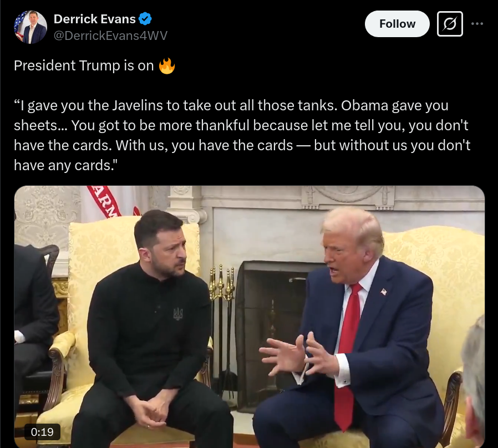Click the fire emoji in the post
The height and width of the screenshot is (448, 498).
pos(167,66)
